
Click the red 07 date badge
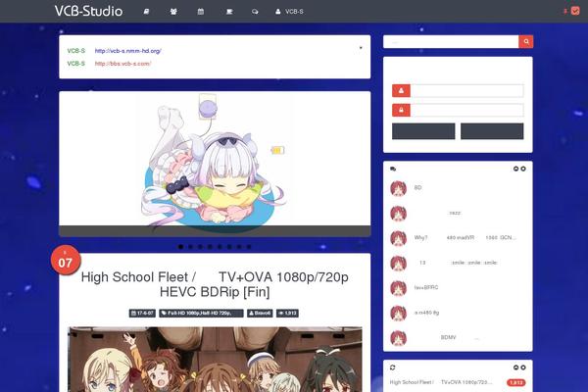66,261
